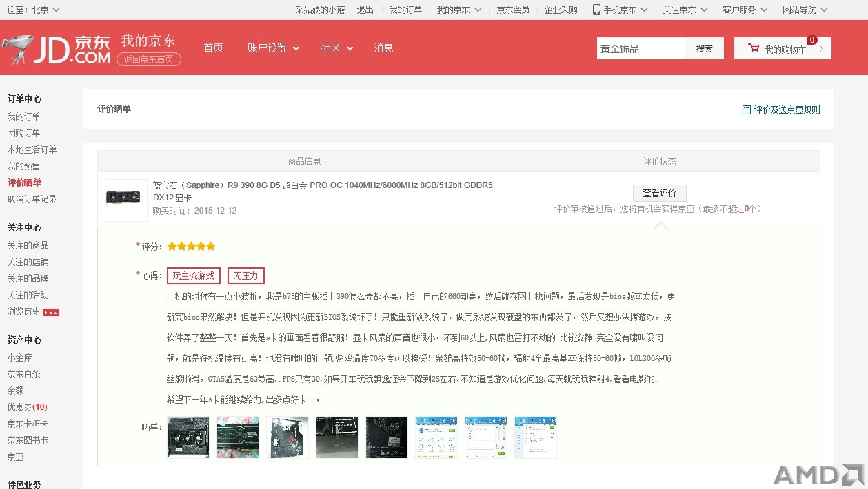The height and width of the screenshot is (489, 868).
Task: Expand the 网站导航 dropdown
Action: point(805,10)
